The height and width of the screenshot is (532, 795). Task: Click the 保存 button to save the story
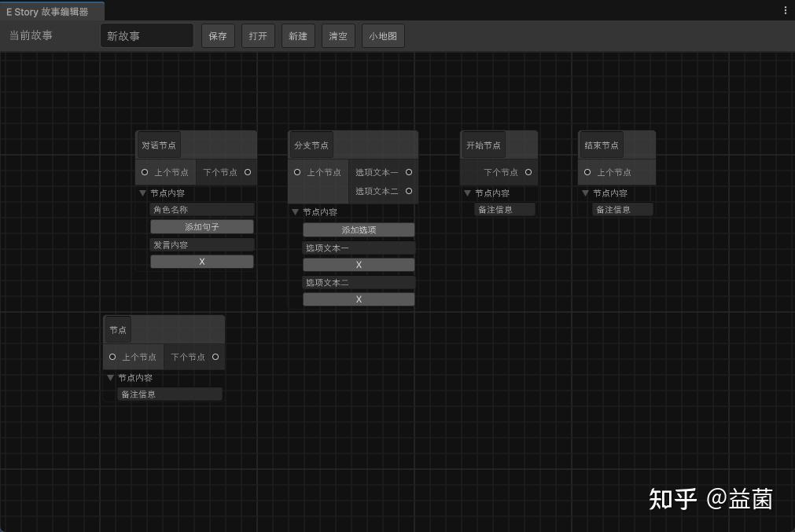click(x=218, y=35)
